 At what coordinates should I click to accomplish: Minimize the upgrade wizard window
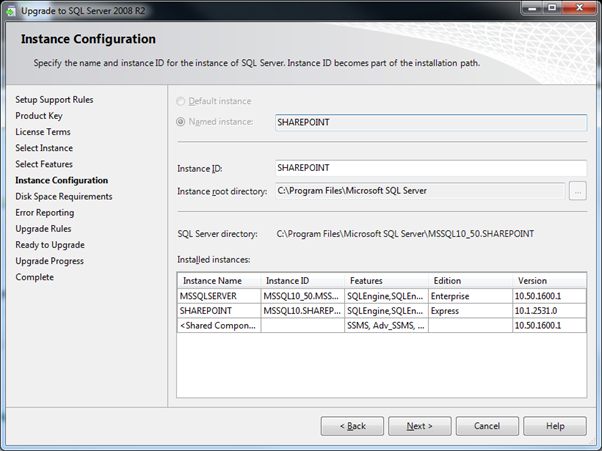coord(532,8)
